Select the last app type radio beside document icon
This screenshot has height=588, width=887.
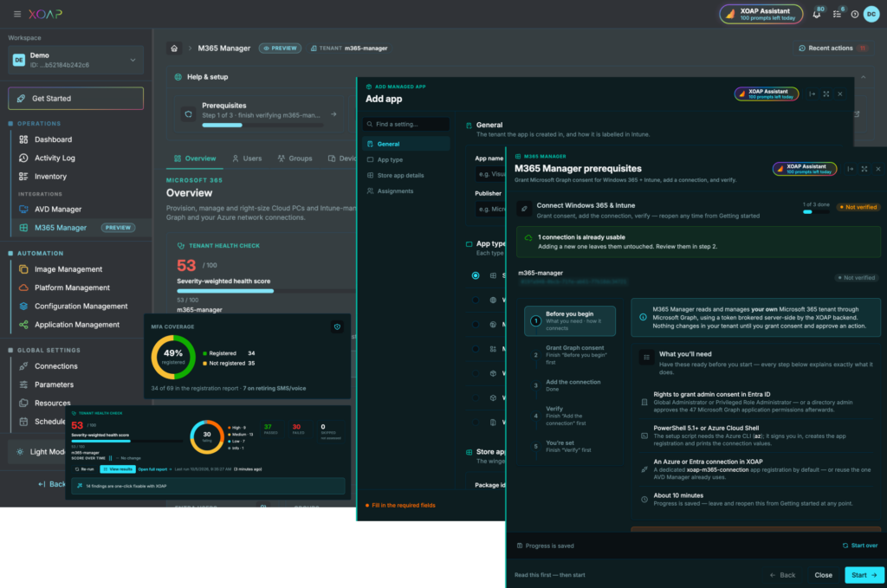point(476,423)
